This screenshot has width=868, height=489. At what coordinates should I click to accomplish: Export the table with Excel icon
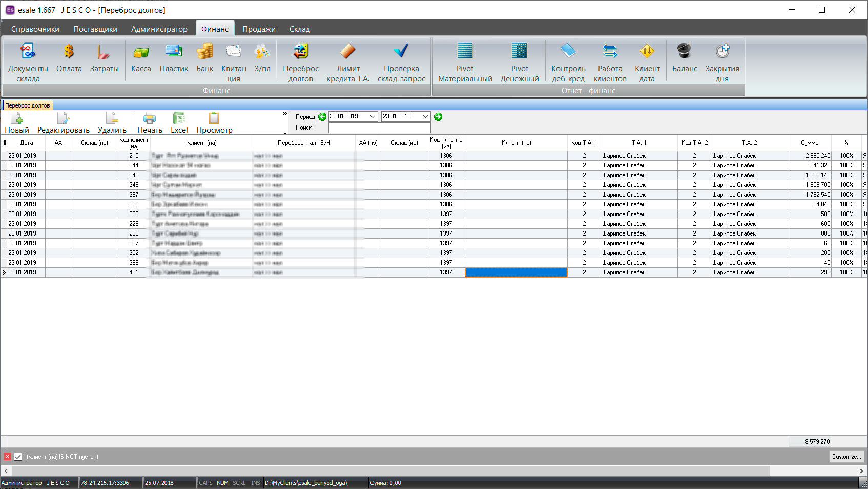(x=179, y=123)
